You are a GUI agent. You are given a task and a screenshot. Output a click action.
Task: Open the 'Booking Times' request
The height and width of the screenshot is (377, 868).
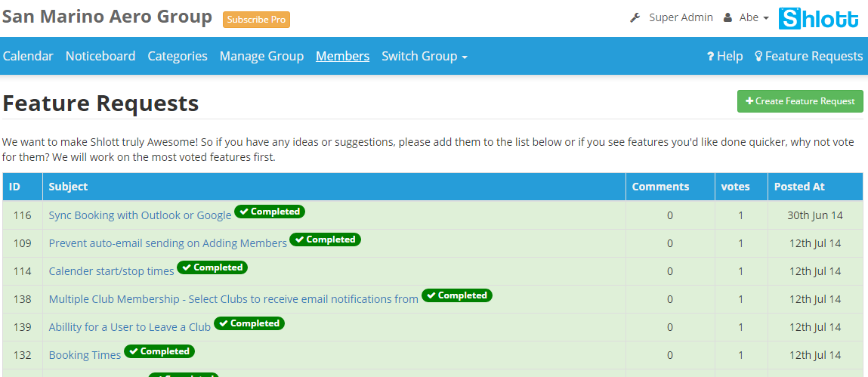pyautogui.click(x=85, y=355)
